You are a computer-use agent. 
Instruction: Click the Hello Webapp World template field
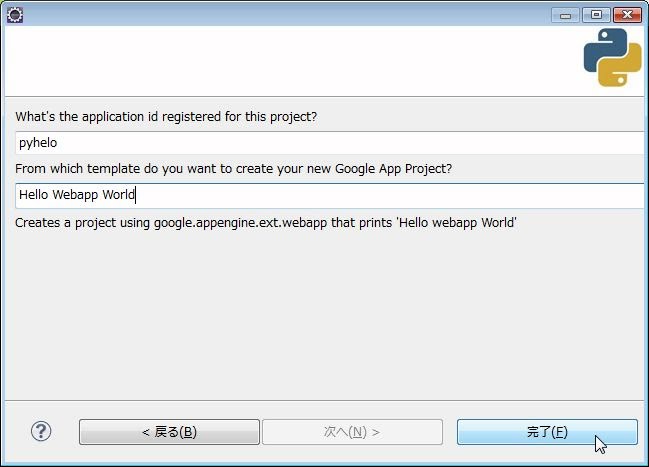330,195
